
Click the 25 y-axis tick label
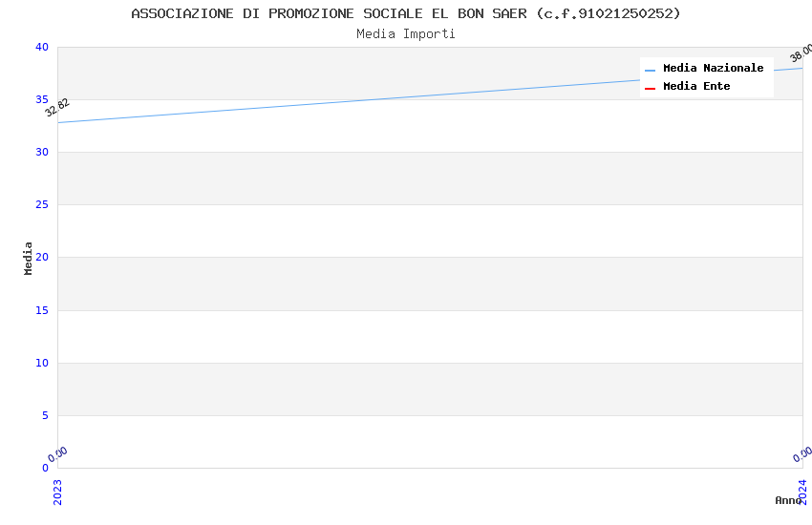point(41,205)
